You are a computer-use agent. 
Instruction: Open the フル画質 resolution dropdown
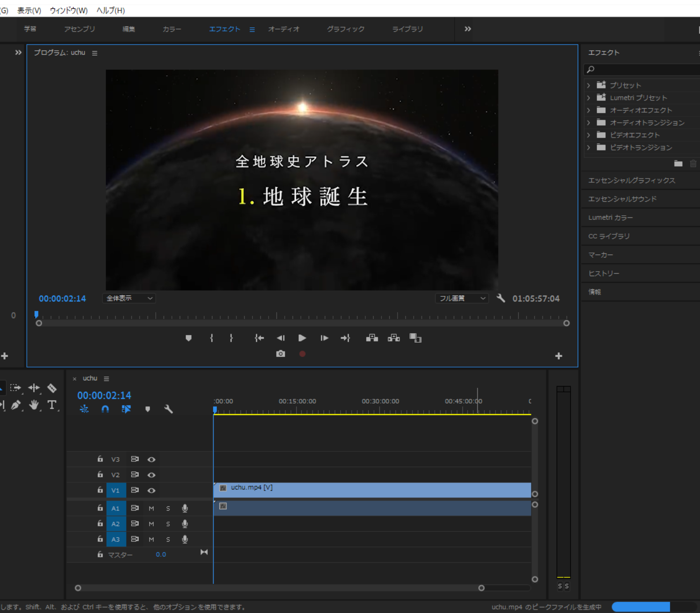coord(462,298)
